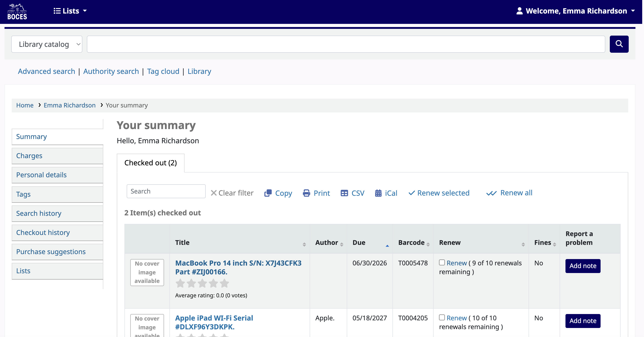644x337 pixels.
Task: Click the East Central BOCES logo
Action: 17,11
